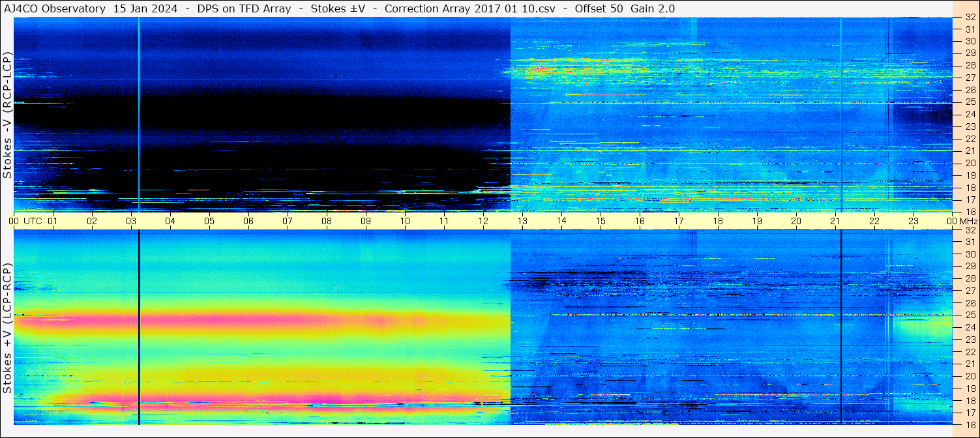Select hour 20 on the UTC time axis
980x438 pixels.
click(x=796, y=221)
